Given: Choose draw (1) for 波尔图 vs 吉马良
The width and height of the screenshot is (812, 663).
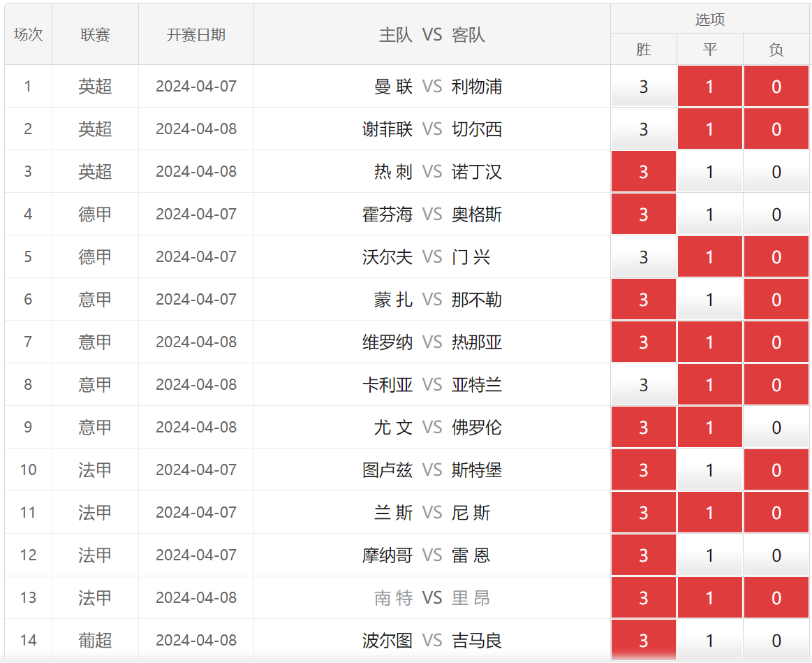Looking at the screenshot, I should 709,640.
